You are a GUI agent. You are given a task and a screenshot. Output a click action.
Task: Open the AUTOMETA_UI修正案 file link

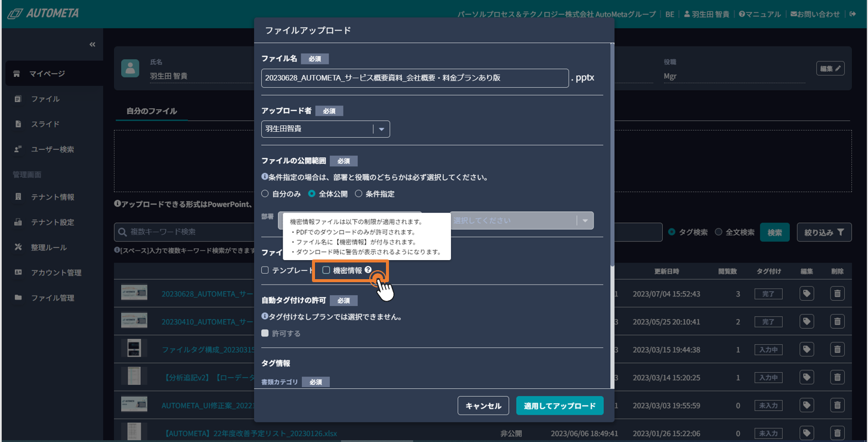click(208, 406)
